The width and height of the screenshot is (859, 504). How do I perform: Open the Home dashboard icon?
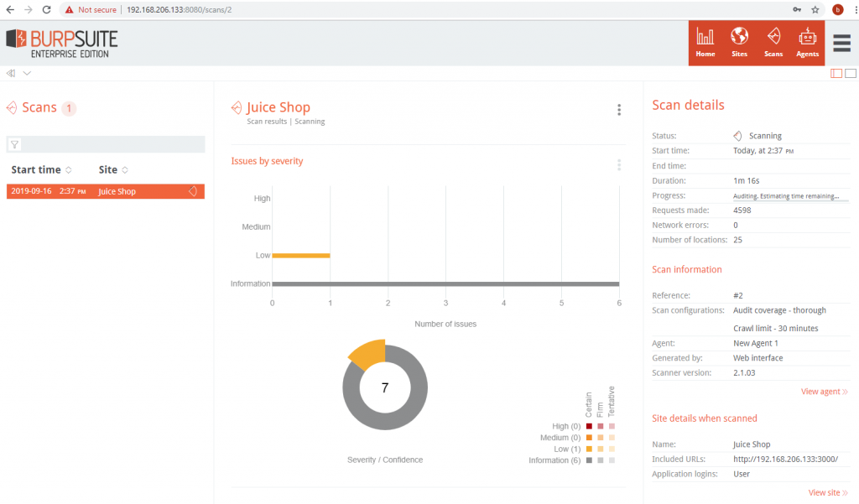click(705, 42)
